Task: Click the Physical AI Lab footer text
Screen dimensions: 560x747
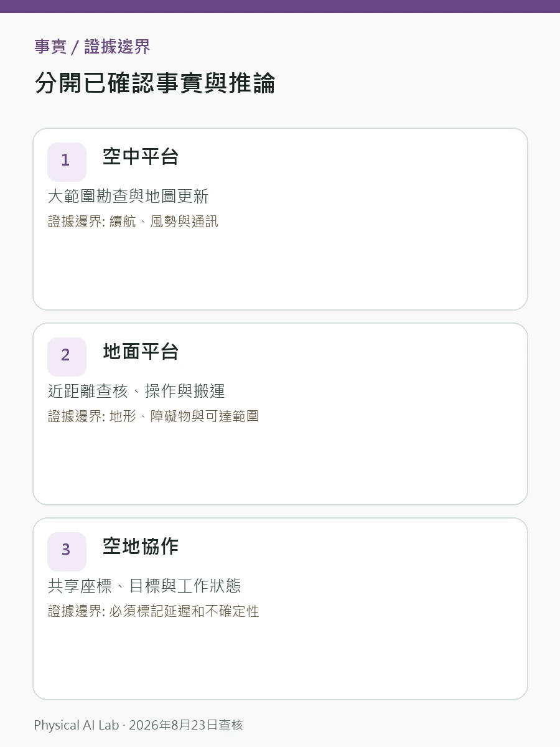Action: [x=77, y=725]
